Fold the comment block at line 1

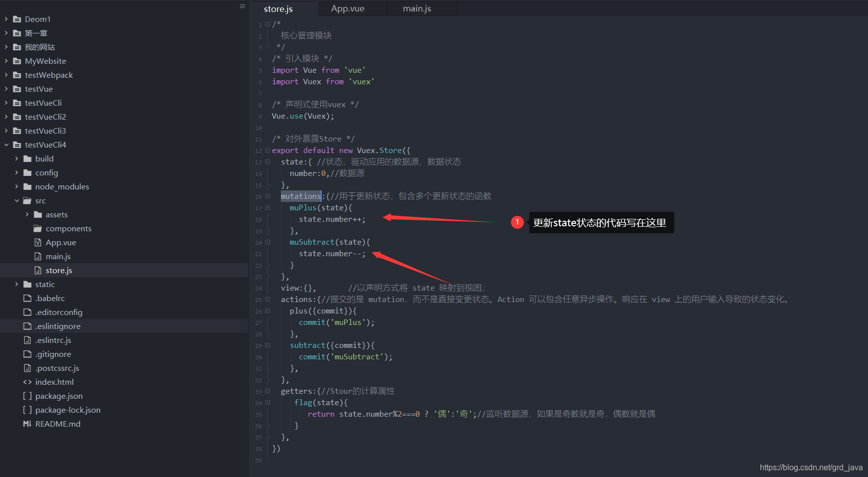[267, 24]
